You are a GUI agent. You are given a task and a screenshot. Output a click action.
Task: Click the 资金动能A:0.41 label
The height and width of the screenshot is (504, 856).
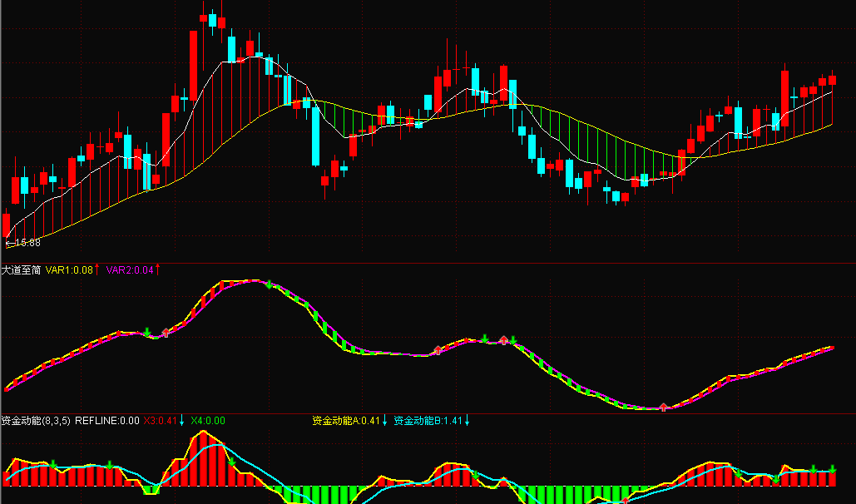(x=346, y=421)
